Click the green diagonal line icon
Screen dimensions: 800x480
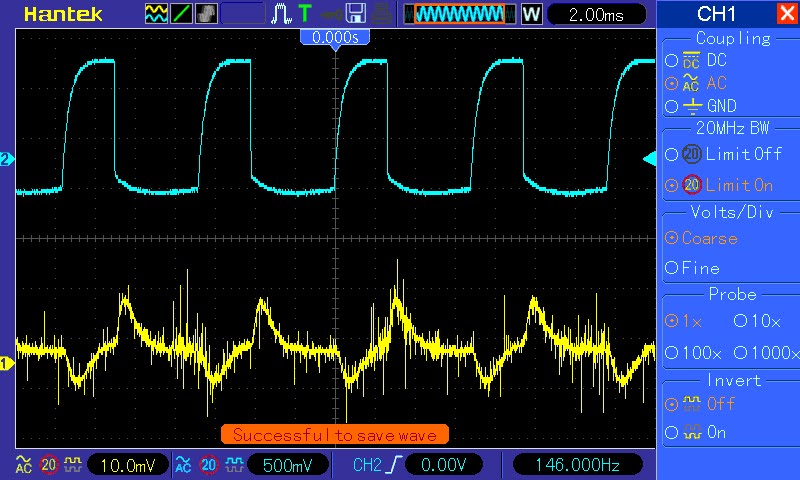182,14
